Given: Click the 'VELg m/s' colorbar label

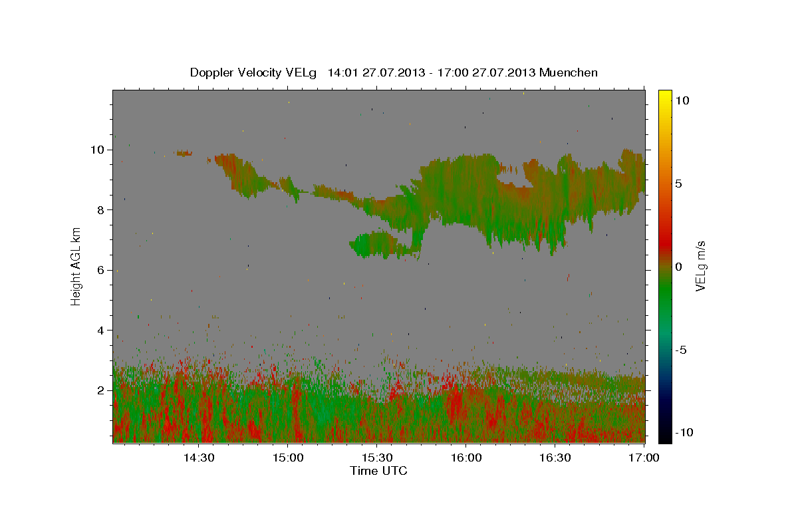Looking at the screenshot, I should [x=700, y=266].
